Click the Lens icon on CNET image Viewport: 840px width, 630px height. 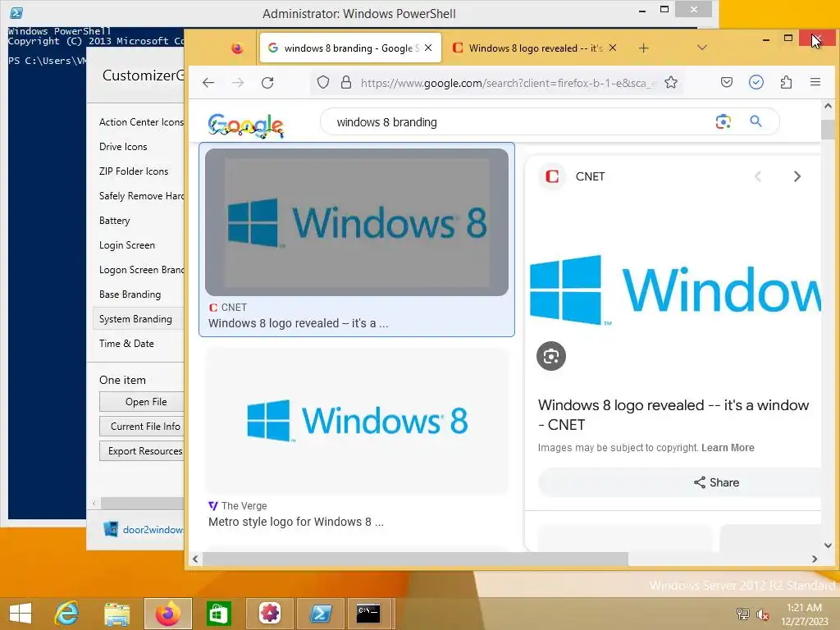[550, 356]
